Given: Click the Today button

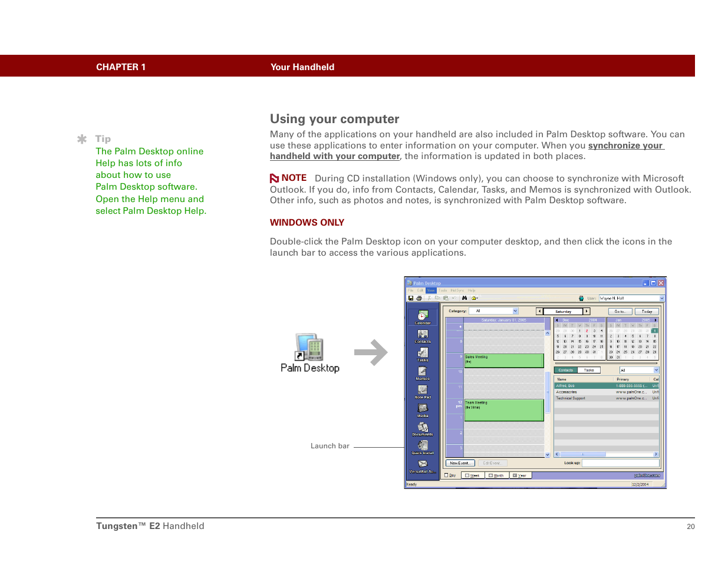Looking at the screenshot, I should pyautogui.click(x=647, y=311).
